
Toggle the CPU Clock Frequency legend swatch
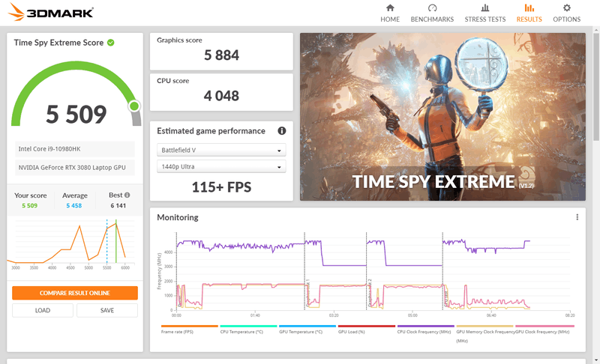click(x=425, y=327)
